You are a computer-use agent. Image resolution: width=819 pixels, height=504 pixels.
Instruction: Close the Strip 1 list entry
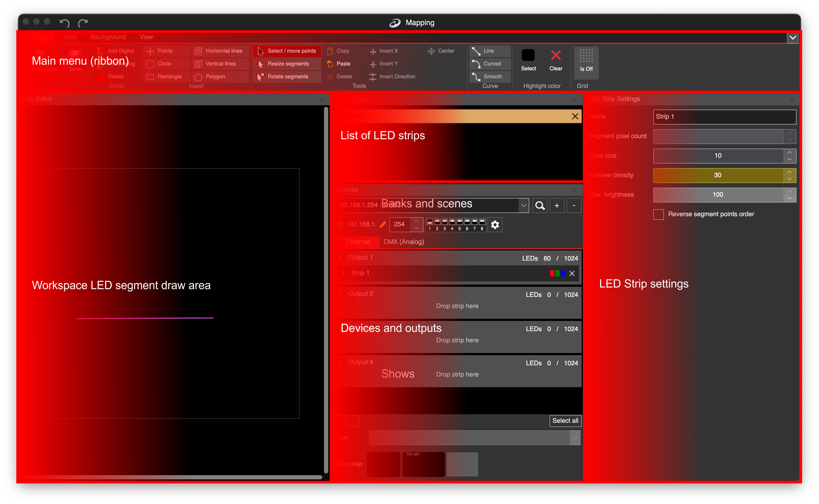point(575,116)
